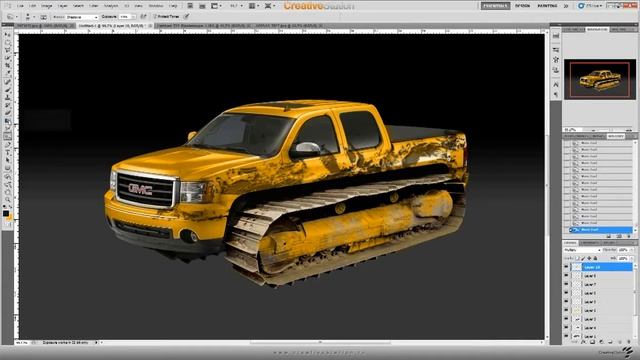The image size is (640, 360).
Task: Select the Horizontal Type tool
Action: 7,152
